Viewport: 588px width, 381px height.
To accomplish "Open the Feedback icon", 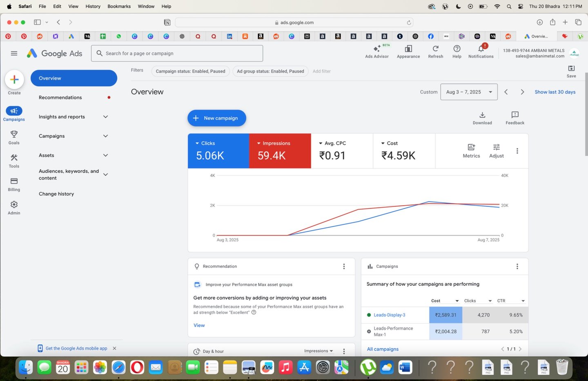I will click(515, 115).
